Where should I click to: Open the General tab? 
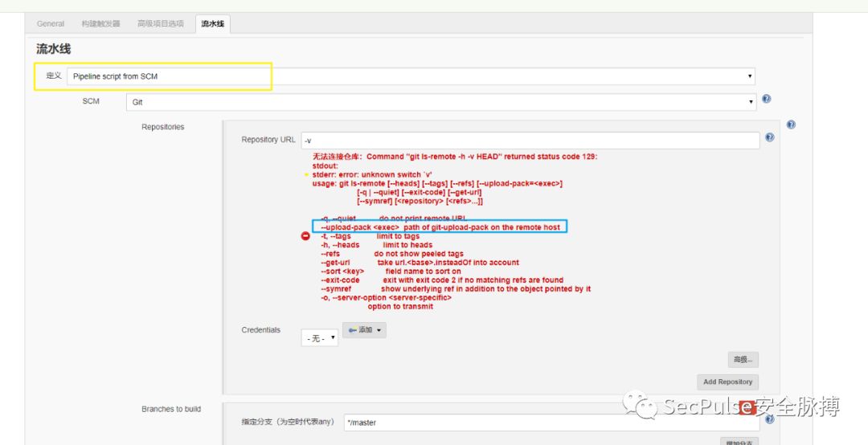(x=51, y=24)
